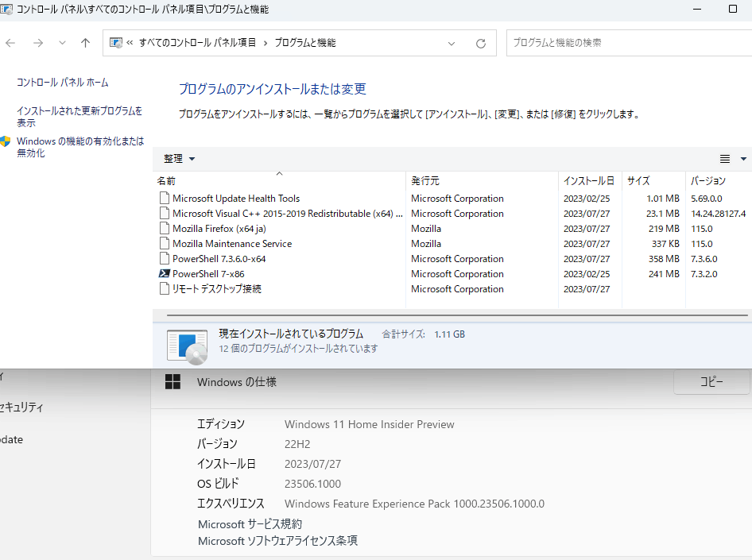The image size is (752, 560).
Task: Click the 7.3.2.0 version cell
Action: coord(704,274)
